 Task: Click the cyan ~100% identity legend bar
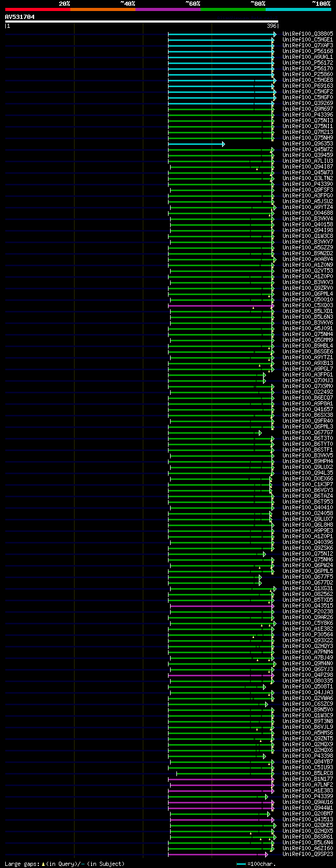point(298,9)
